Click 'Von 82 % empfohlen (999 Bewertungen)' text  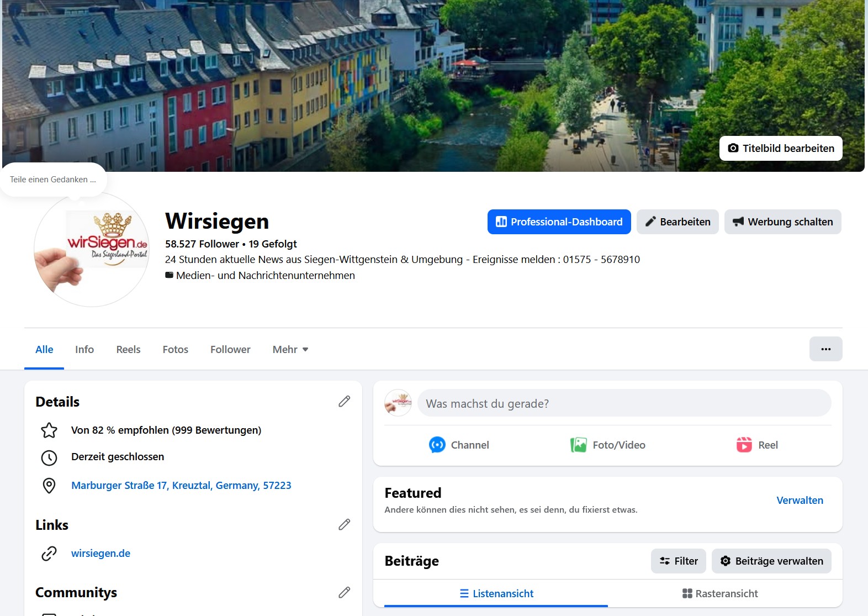(166, 430)
